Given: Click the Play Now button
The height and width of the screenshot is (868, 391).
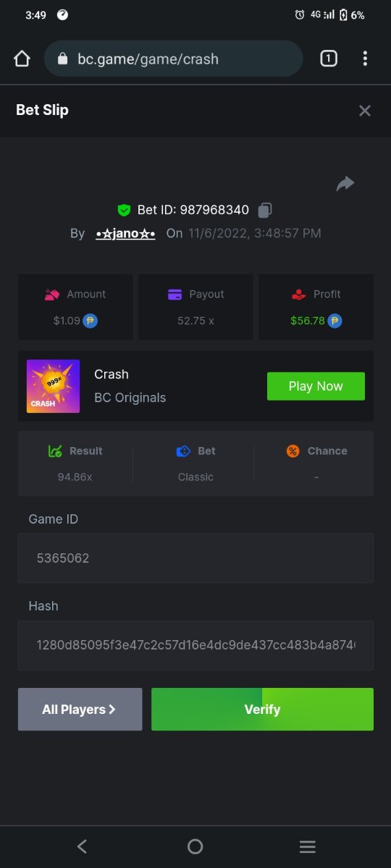Looking at the screenshot, I should point(316,386).
